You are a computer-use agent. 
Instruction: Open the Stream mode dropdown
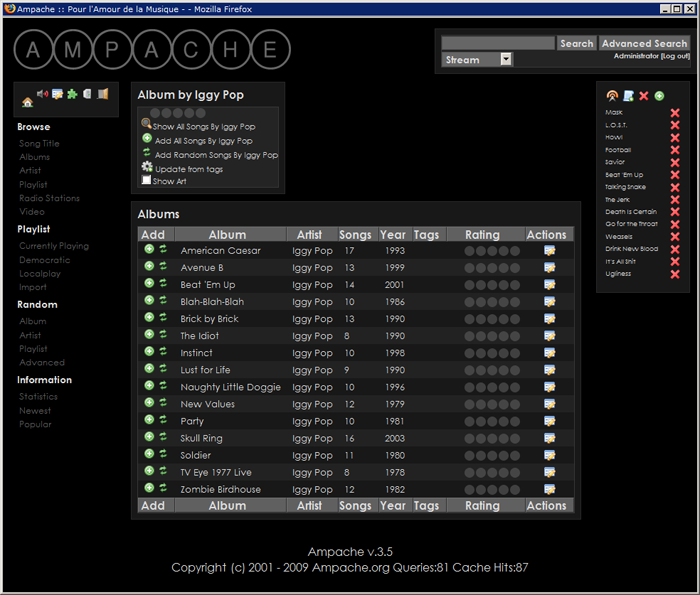click(477, 59)
